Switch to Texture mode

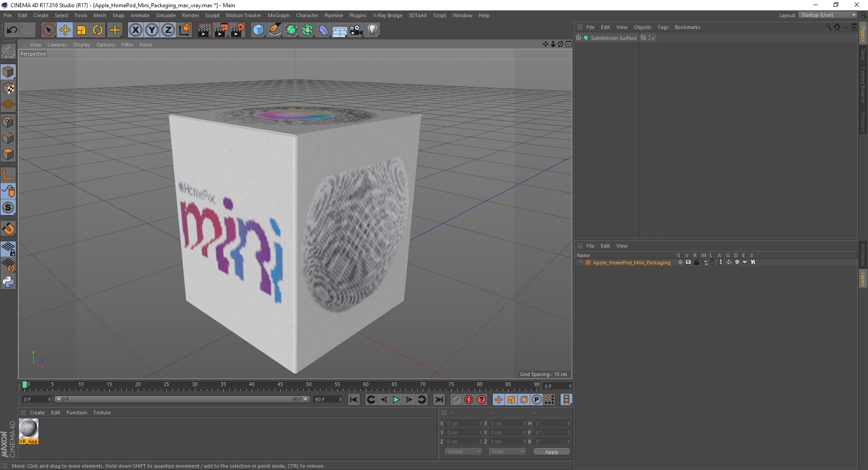8,89
